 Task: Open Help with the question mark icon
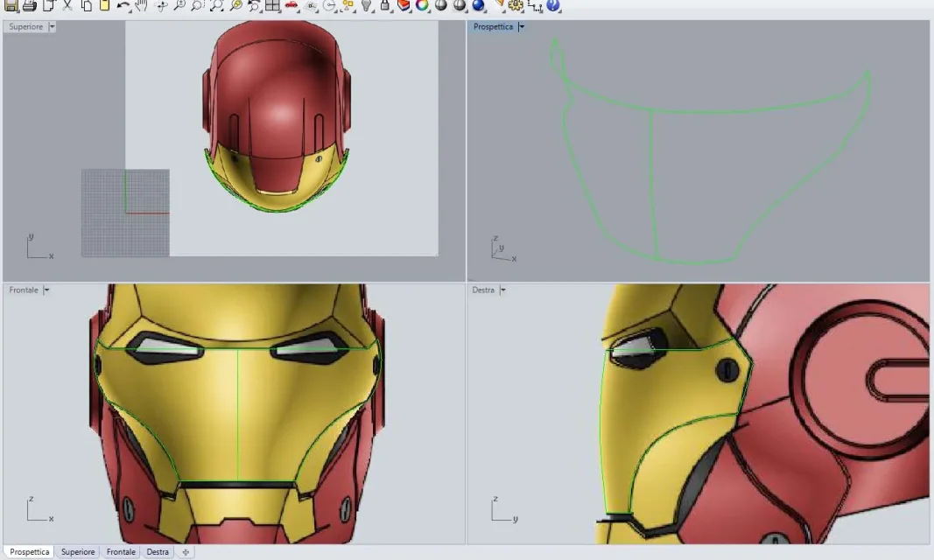coord(552,6)
